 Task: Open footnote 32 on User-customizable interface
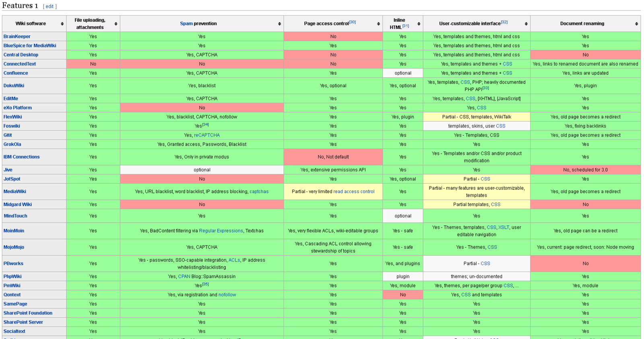tap(504, 22)
